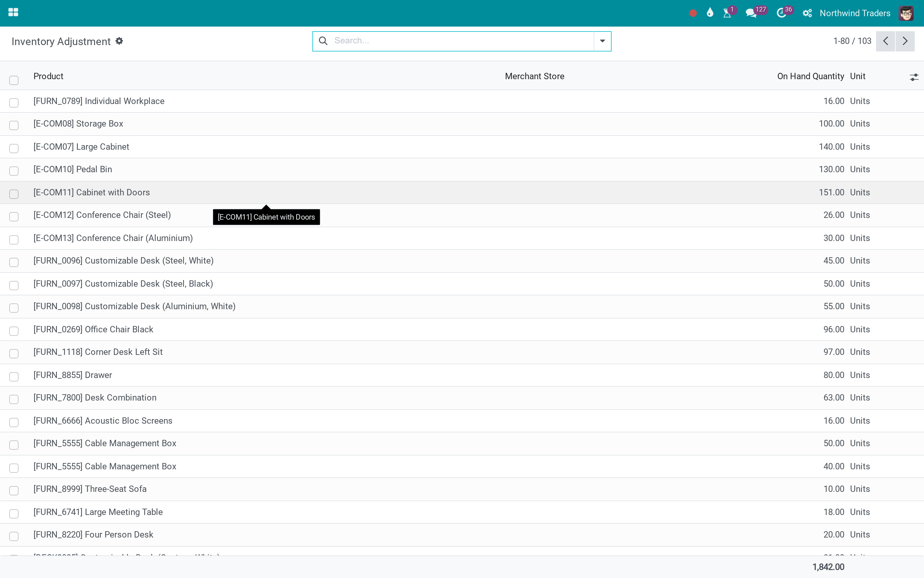This screenshot has height=578, width=924.
Task: Edit the 151.00 quantity for Cabinet with Doors
Action: (x=831, y=192)
